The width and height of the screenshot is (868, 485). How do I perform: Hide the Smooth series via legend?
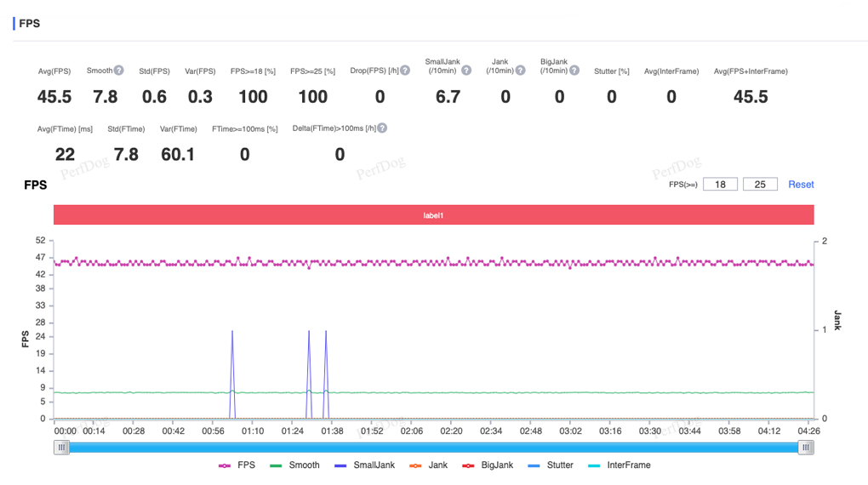[294, 465]
